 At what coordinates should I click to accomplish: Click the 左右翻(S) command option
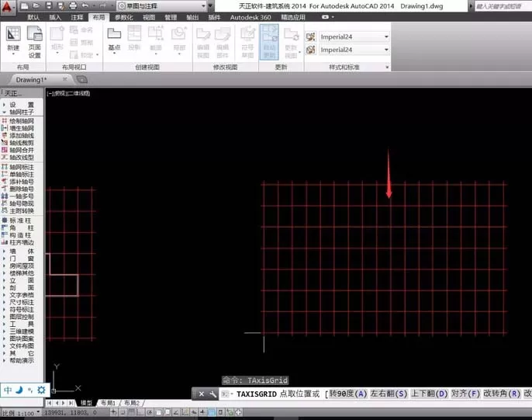click(x=389, y=394)
